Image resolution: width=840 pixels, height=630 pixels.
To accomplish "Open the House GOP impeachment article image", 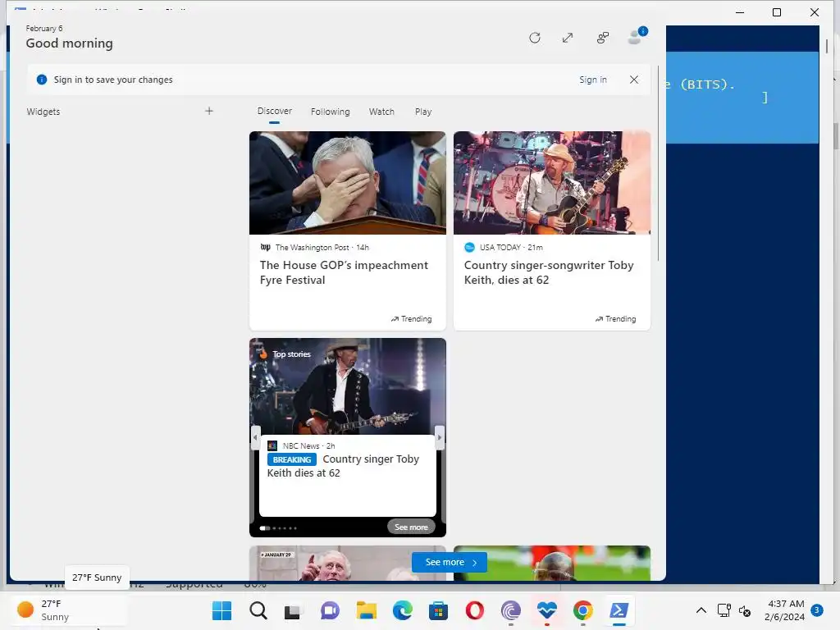I will 347,183.
